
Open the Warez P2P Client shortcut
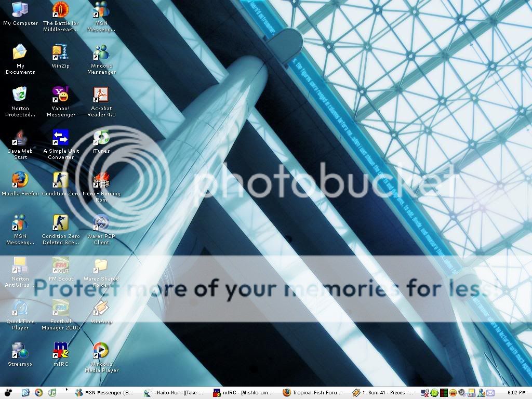(101, 223)
